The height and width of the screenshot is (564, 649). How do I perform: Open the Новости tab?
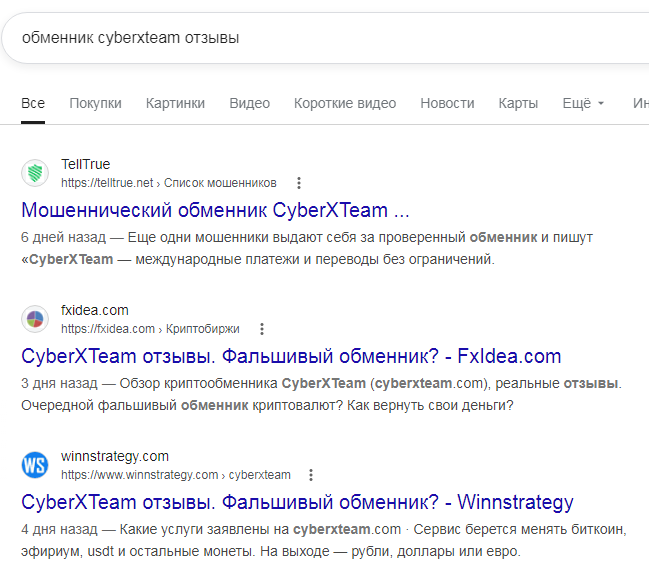447,103
